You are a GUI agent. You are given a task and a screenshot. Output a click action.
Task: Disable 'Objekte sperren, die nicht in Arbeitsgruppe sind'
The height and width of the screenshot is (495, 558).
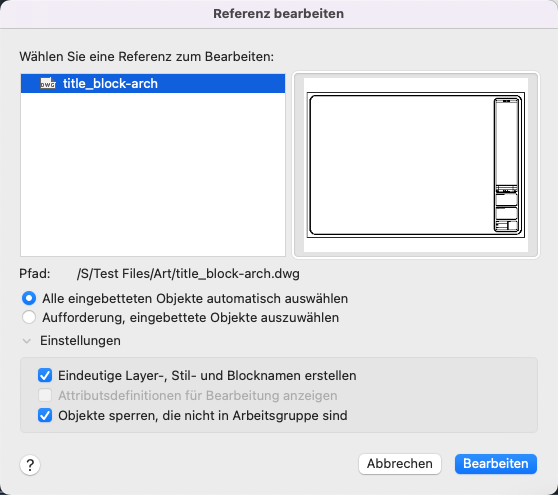pyautogui.click(x=45, y=415)
